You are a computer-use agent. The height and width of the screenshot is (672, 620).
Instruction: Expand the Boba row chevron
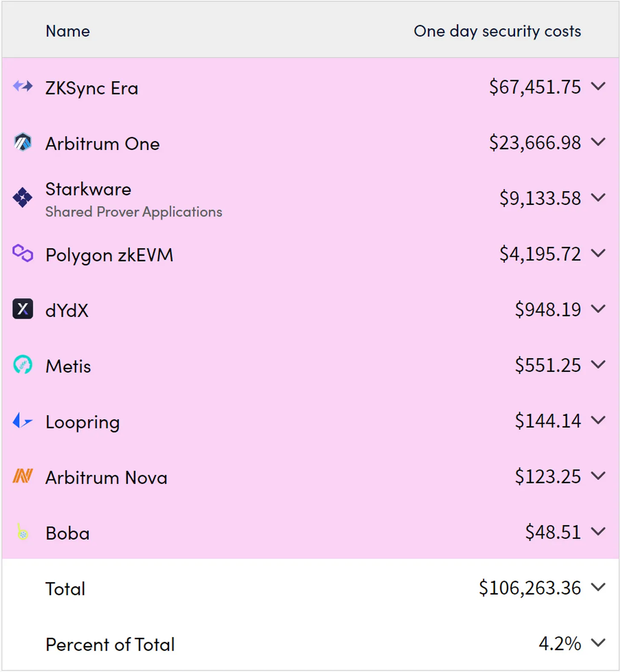(598, 532)
